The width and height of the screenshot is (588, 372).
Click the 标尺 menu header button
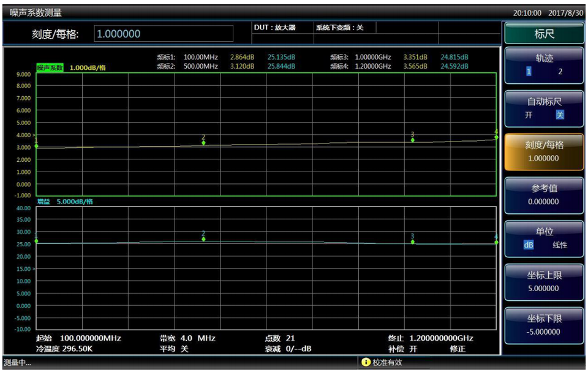pos(544,34)
